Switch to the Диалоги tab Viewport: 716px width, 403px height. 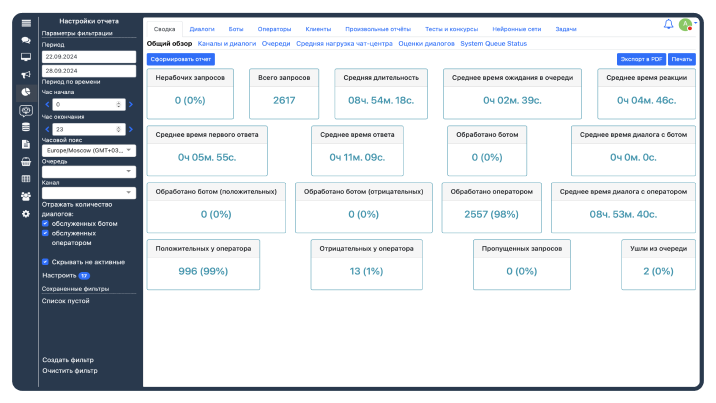point(202,29)
